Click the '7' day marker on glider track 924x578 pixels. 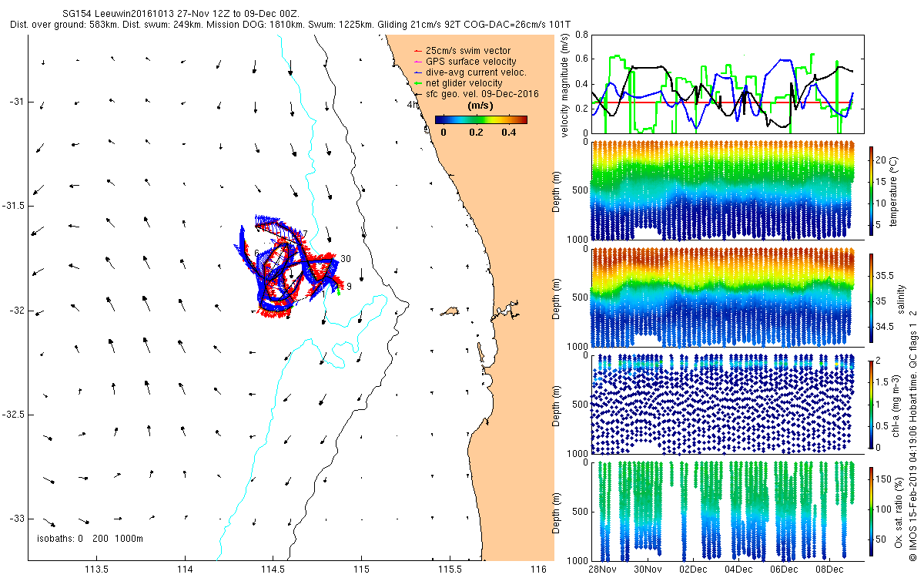(x=305, y=234)
